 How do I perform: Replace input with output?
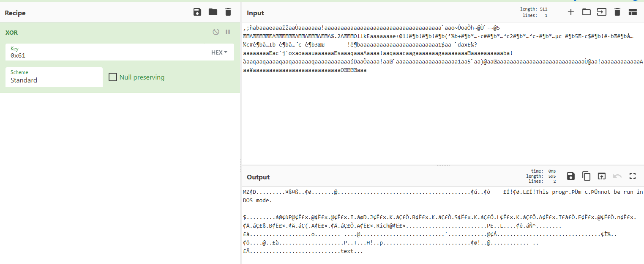(602, 176)
